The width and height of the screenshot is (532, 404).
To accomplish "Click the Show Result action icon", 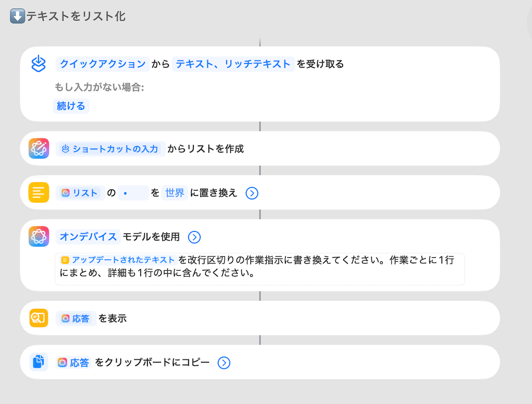I will 39,318.
